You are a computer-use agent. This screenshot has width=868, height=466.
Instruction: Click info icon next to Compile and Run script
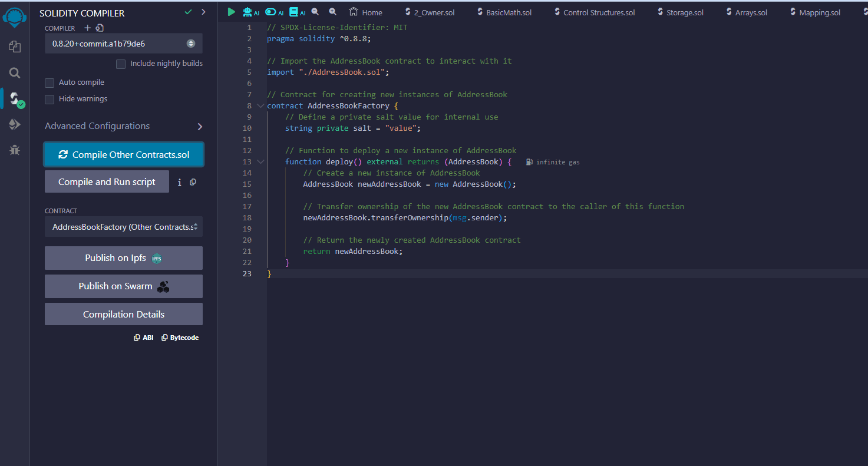179,183
